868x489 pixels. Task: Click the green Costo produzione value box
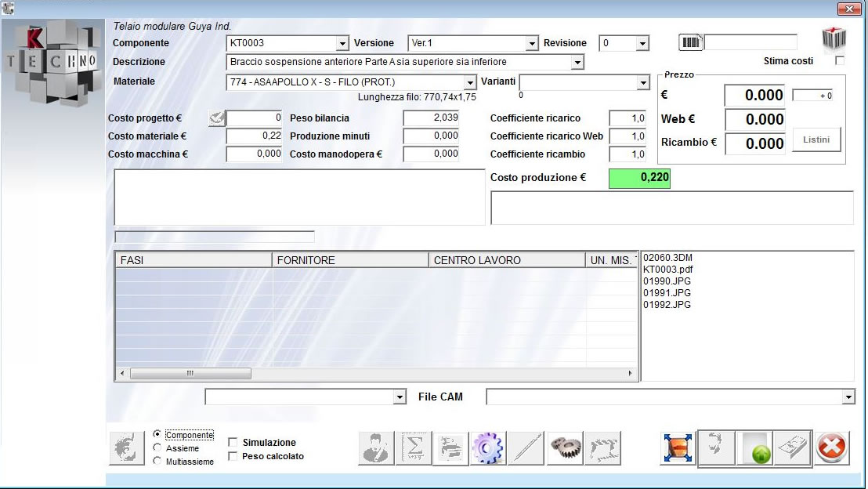[639, 178]
